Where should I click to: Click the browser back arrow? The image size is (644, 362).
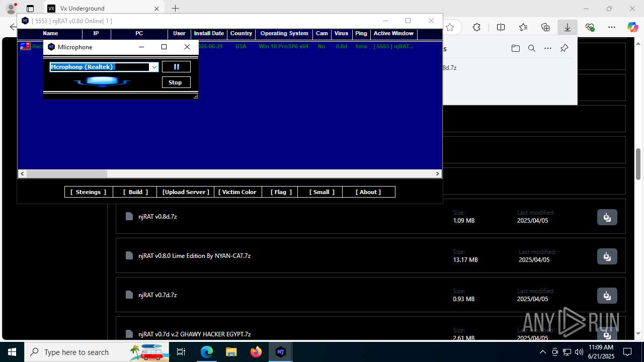point(13,27)
